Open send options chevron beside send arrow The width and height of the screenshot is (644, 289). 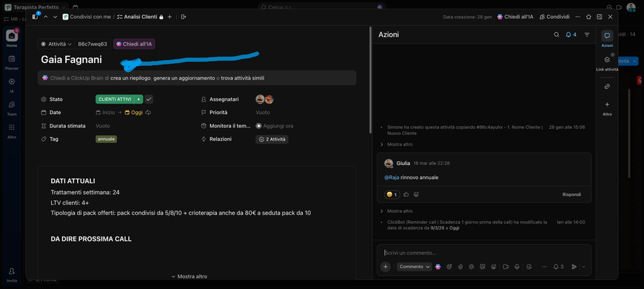pos(583,267)
